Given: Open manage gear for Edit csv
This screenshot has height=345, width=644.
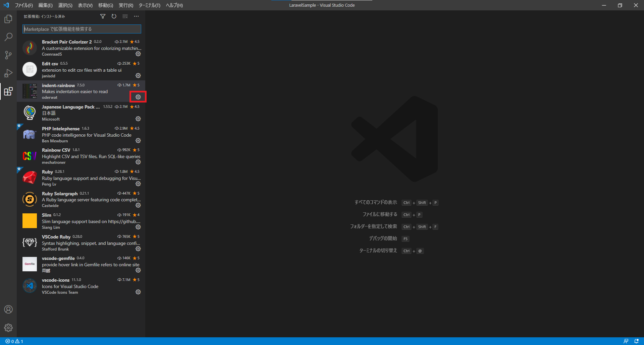Looking at the screenshot, I should (x=138, y=76).
